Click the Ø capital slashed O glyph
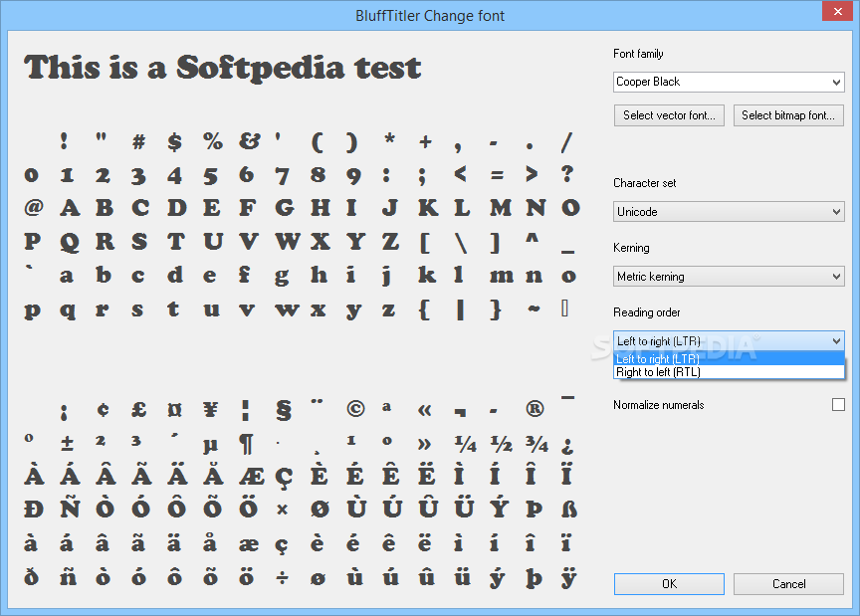 [x=320, y=510]
